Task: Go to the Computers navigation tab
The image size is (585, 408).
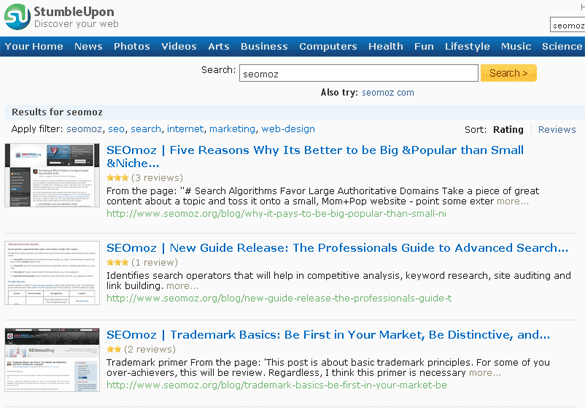Action: [328, 46]
